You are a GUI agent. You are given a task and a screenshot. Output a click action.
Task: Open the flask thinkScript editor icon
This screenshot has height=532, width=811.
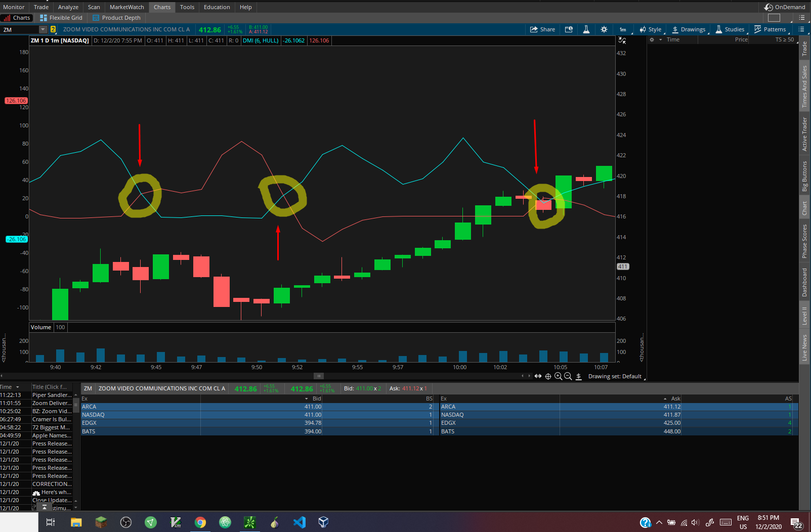(x=586, y=29)
